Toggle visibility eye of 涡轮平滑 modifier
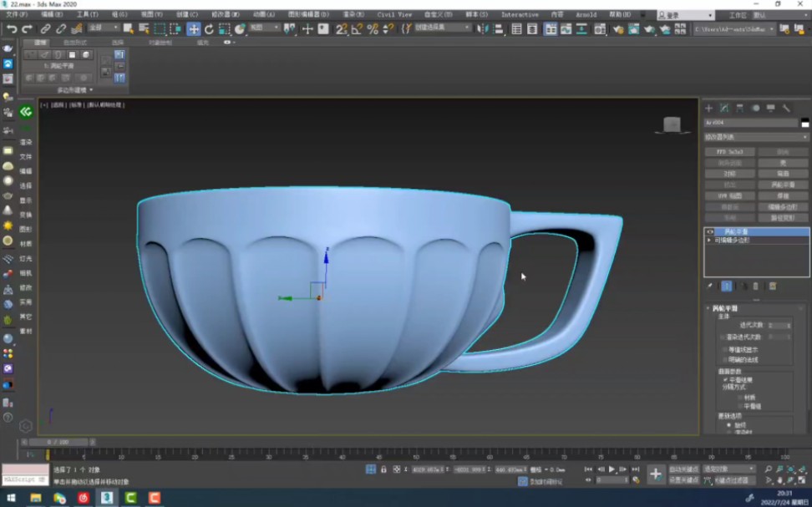Image resolution: width=812 pixels, height=507 pixels. click(x=711, y=231)
